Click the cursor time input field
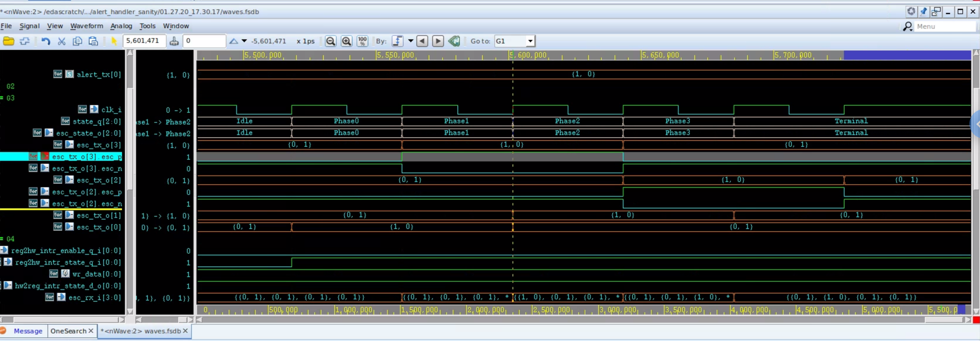This screenshot has width=980, height=341. [144, 41]
